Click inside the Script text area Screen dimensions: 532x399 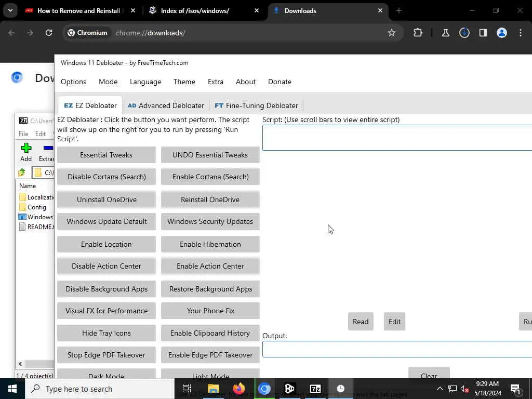pyautogui.click(x=397, y=138)
